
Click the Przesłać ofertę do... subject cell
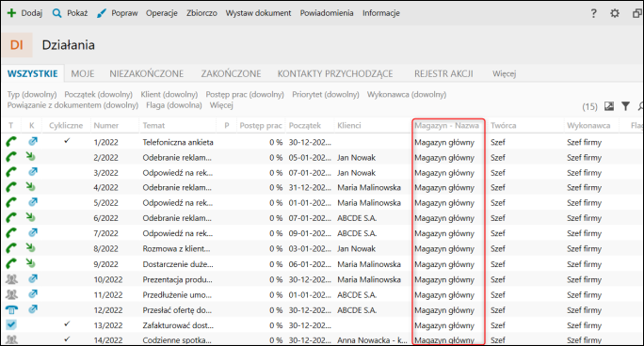[177, 310]
